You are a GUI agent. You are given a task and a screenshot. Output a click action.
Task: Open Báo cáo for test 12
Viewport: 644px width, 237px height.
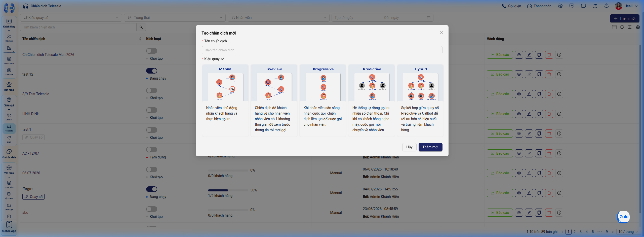coord(500,74)
